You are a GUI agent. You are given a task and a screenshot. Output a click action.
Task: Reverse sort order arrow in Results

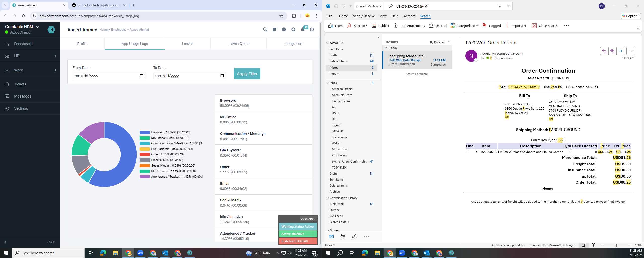click(449, 42)
